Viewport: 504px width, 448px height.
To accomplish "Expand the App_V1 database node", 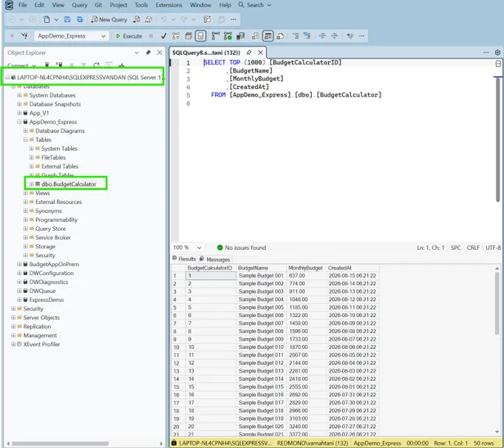I will click(19, 113).
